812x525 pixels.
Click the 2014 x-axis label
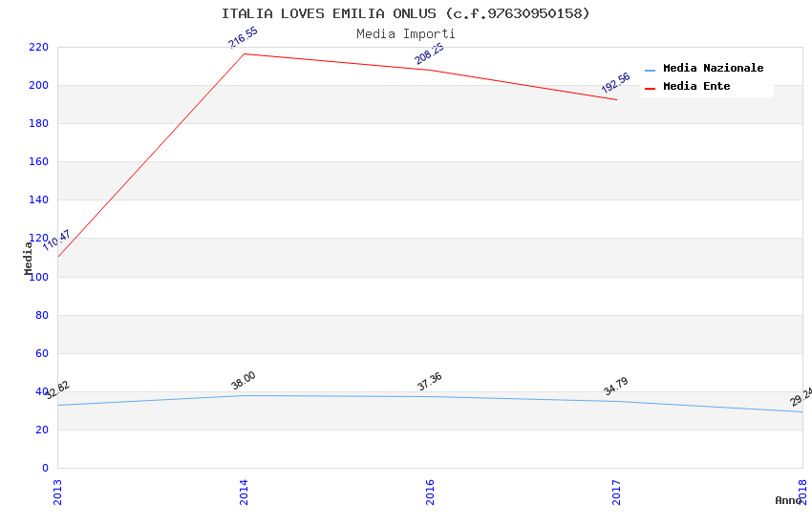tap(244, 493)
